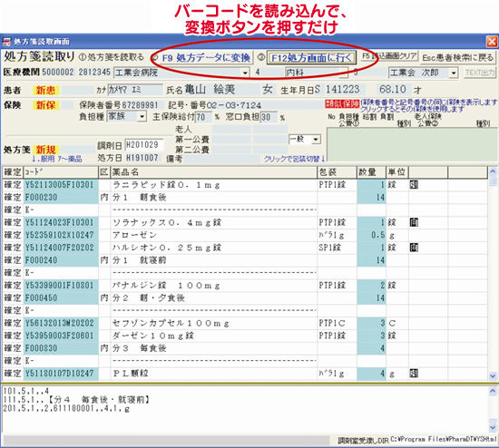
Task: Click the line 【分4 毎食後・就寝前】 in lower pane
Action: click(x=98, y=400)
